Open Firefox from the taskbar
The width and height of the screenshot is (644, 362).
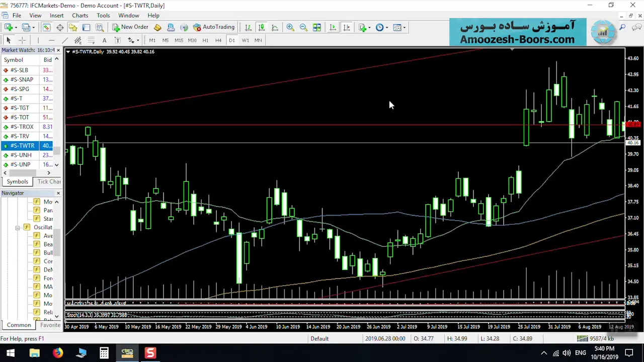(x=58, y=353)
